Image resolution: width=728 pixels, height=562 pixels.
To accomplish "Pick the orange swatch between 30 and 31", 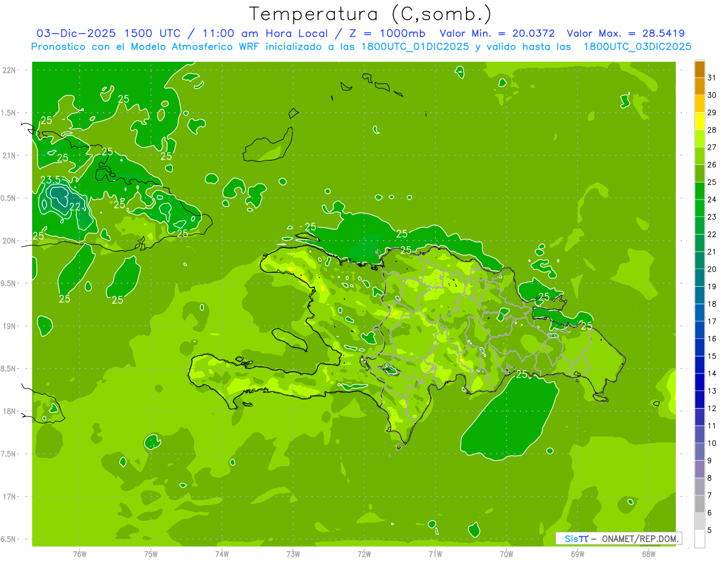I will point(699,87).
